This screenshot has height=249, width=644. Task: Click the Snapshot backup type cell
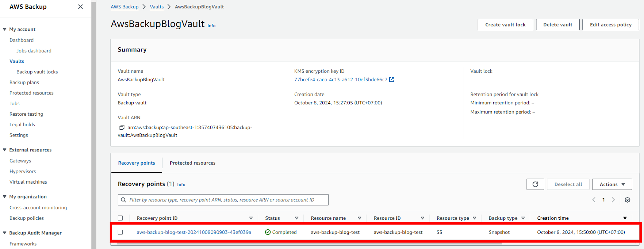499,232
